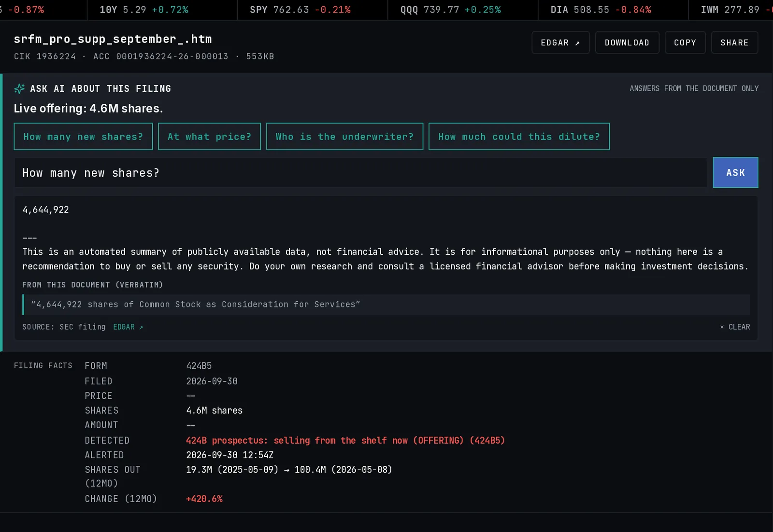Viewport: 773px width, 532px height.
Task: Click the 'ANSWERS FROM THE DOCUMENT ONLY' note
Action: pos(694,88)
